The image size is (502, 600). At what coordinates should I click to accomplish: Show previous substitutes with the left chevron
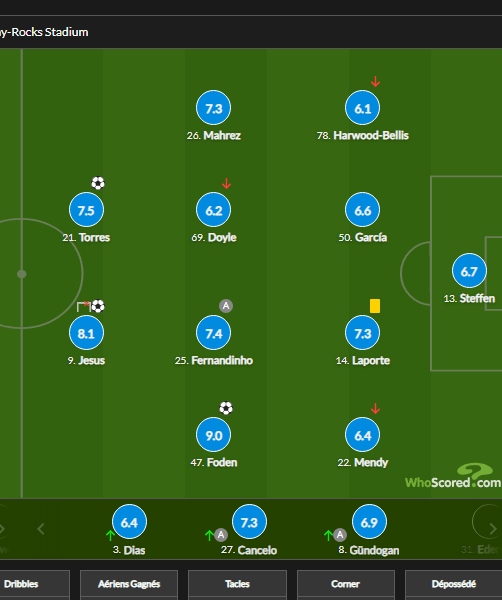click(x=41, y=529)
